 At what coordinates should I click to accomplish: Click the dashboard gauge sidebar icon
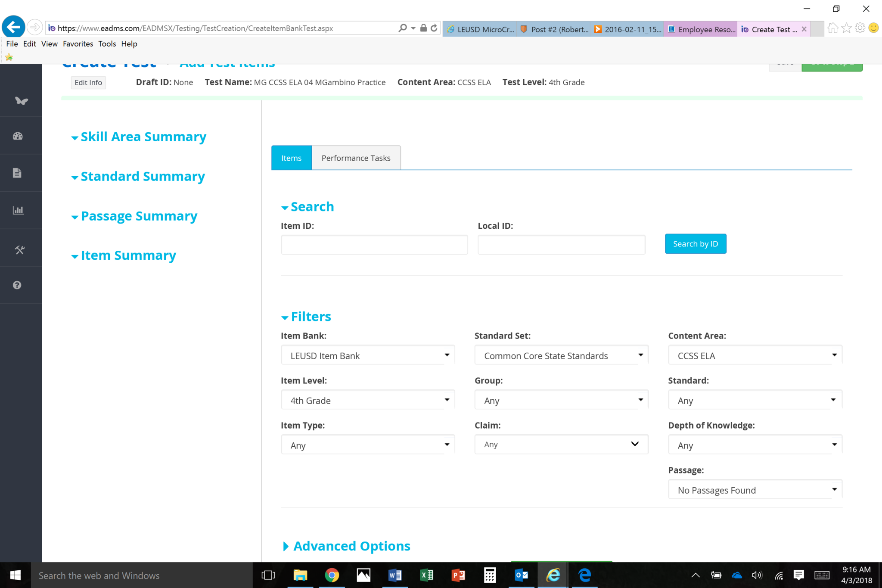tap(18, 136)
